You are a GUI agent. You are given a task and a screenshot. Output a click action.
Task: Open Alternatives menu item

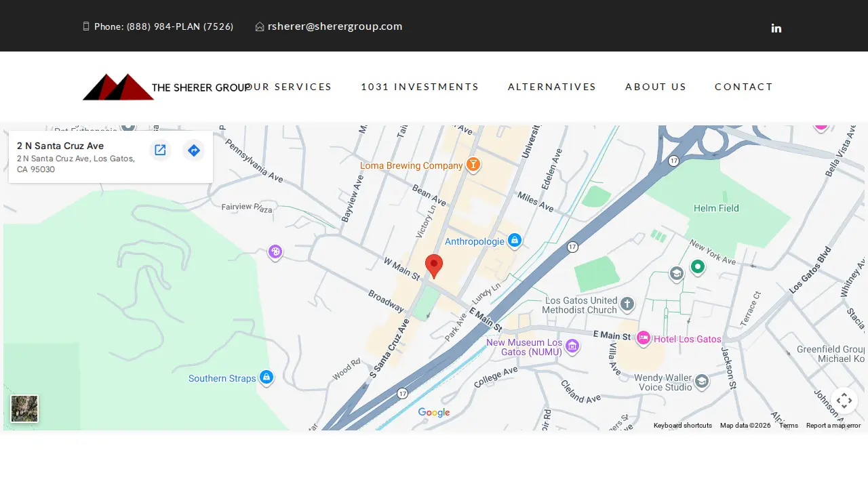552,87
